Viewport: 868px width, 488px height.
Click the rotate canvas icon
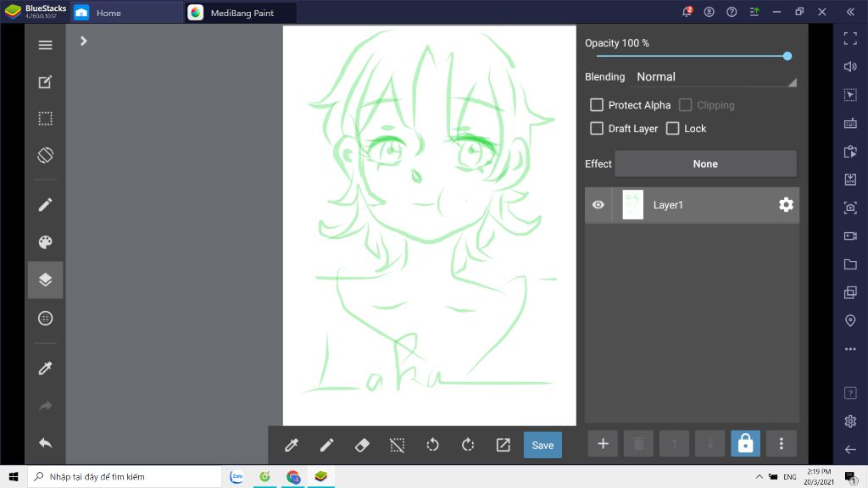(46, 155)
